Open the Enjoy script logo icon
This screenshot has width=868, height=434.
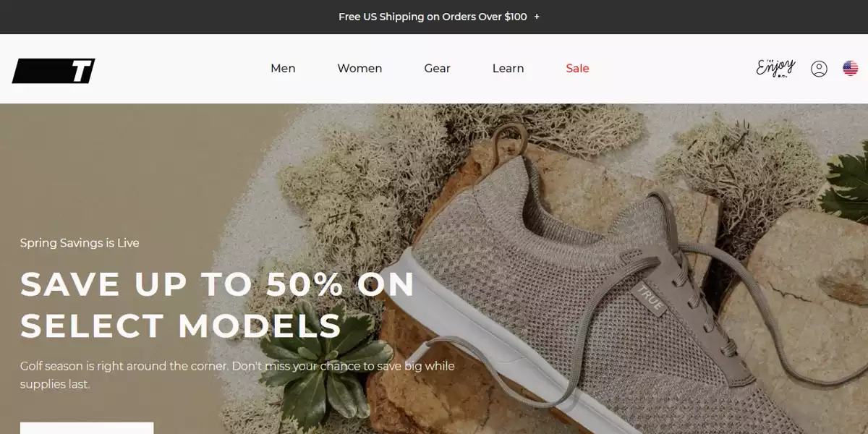(x=775, y=68)
